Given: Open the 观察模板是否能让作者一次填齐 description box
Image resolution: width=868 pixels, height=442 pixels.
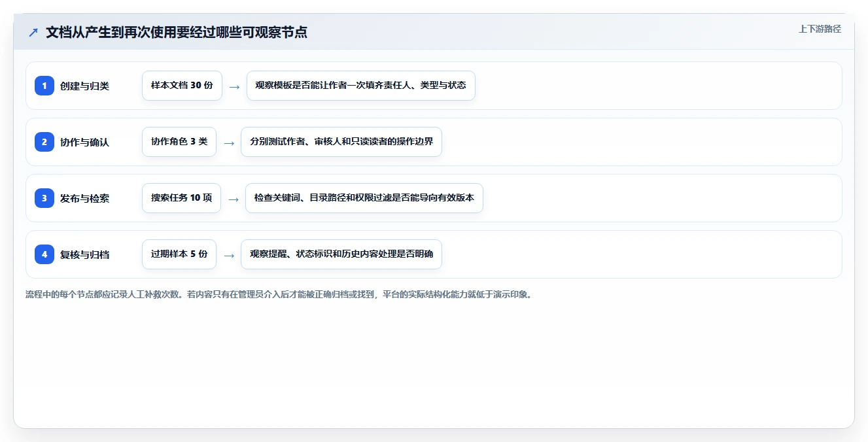Looking at the screenshot, I should (360, 86).
